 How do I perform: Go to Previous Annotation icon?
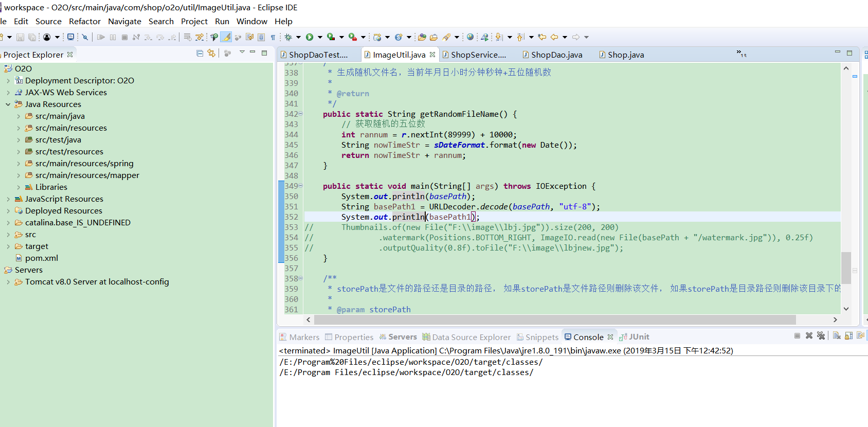(x=520, y=37)
